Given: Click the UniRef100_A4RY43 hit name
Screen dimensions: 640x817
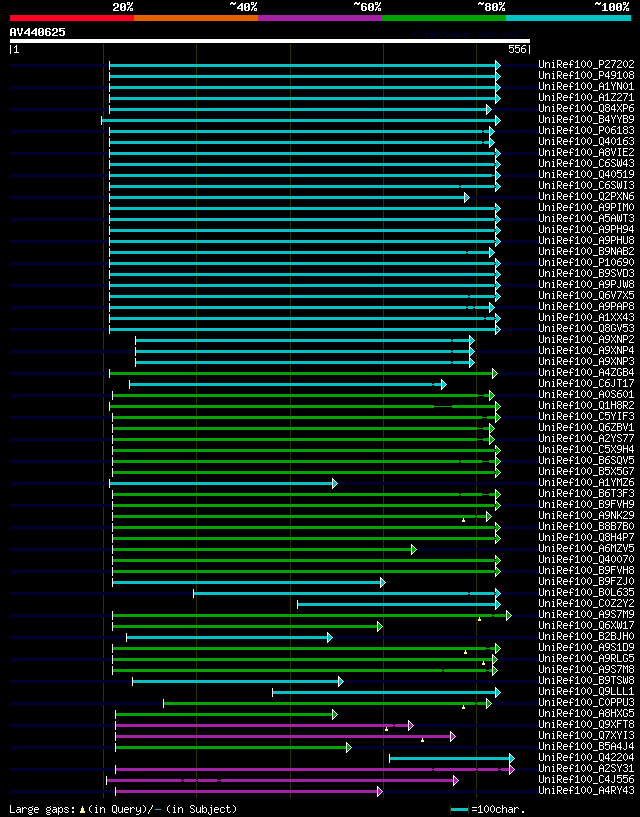Looking at the screenshot, I should 586,790.
